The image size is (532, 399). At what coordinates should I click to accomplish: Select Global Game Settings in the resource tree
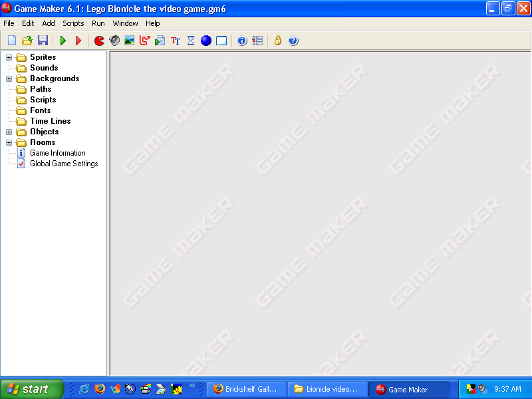(63, 163)
